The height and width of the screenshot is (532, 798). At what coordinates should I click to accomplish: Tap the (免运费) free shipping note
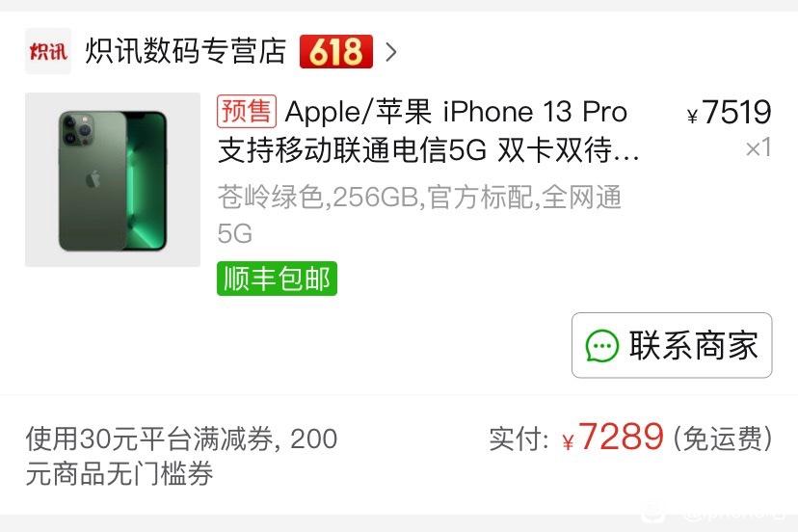tap(723, 439)
